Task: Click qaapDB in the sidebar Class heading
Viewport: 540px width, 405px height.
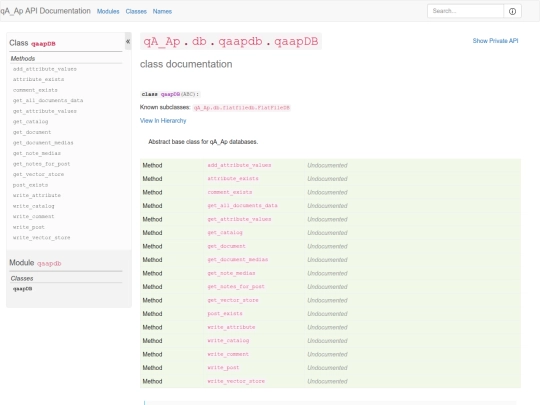Action: coord(43,44)
